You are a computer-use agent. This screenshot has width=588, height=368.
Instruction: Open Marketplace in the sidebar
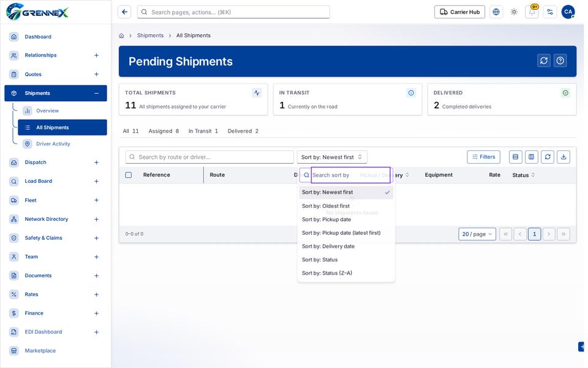[x=40, y=351]
